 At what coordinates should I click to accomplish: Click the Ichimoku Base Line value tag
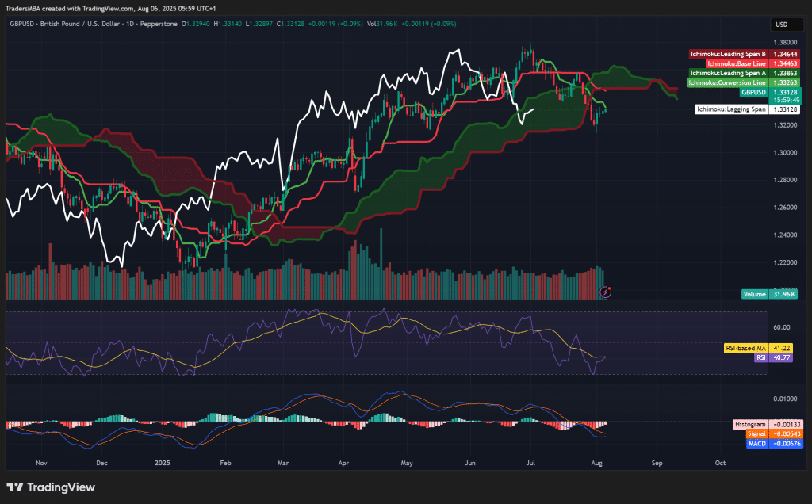[786, 63]
